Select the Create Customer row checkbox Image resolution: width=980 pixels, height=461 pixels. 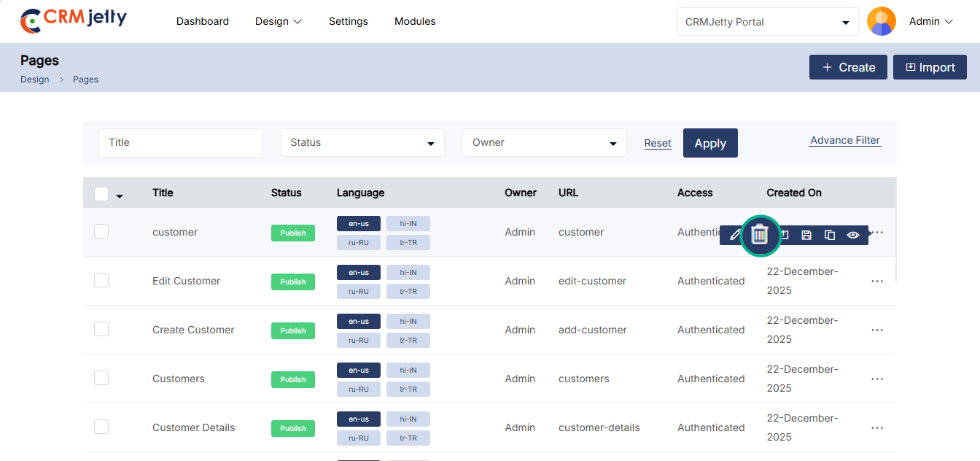(x=101, y=330)
